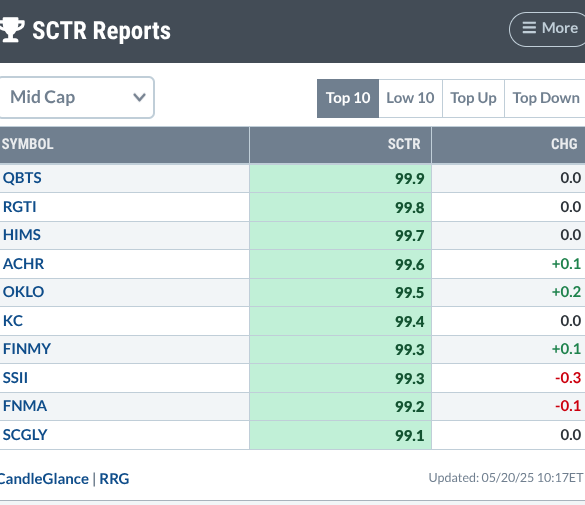Image resolution: width=585 pixels, height=505 pixels.
Task: Click the 99.9 SCTR value for QBTS
Action: click(410, 179)
